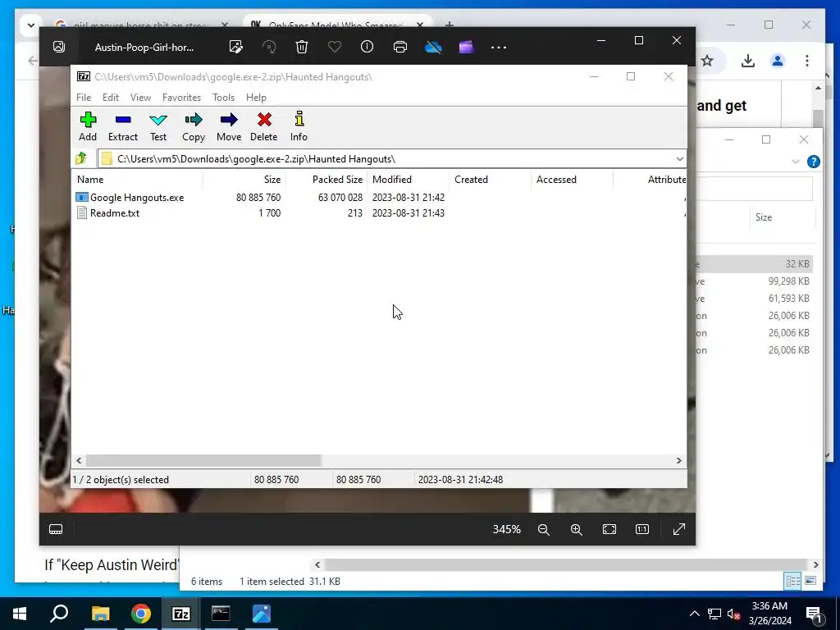Open the Favorites menu in 7-Zip

pyautogui.click(x=181, y=98)
